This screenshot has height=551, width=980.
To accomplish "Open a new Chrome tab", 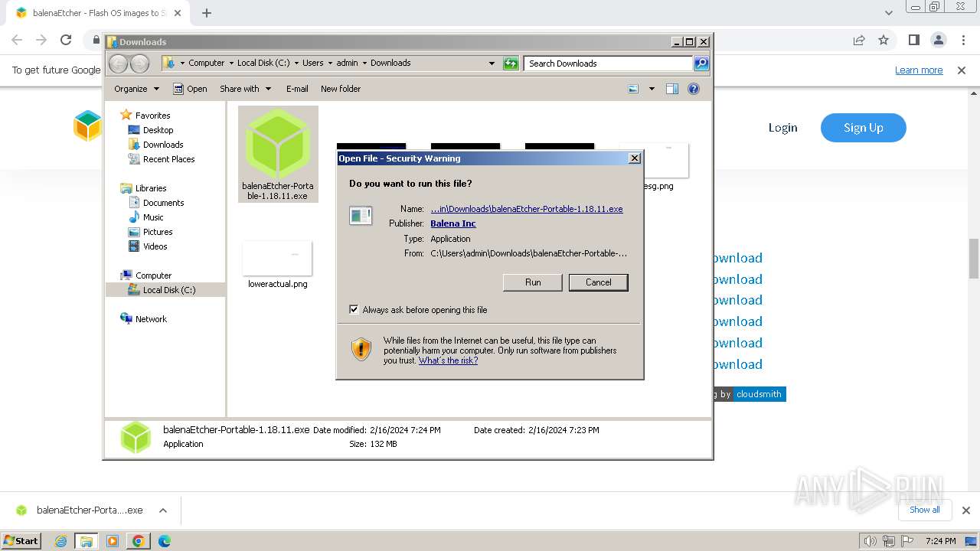I will click(207, 13).
